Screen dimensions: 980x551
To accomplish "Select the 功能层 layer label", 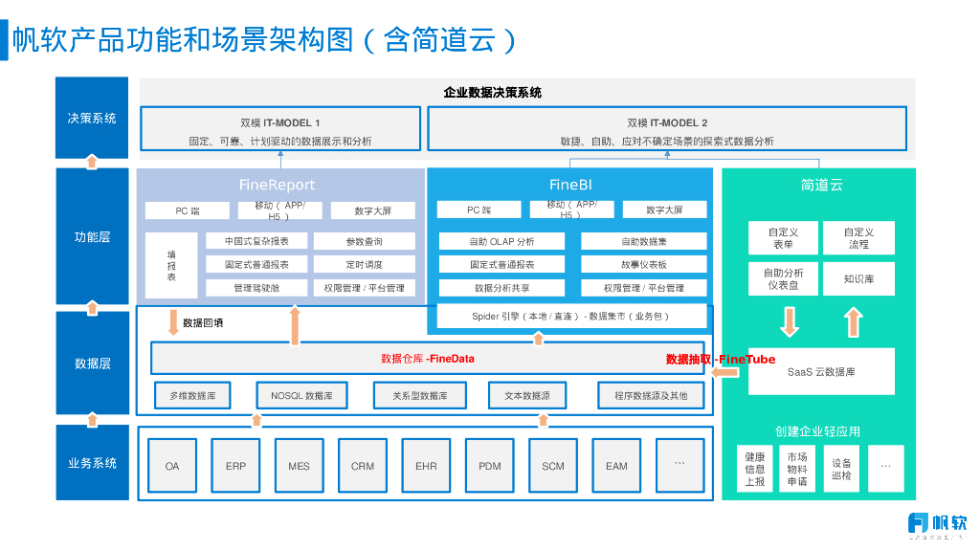I will 92,237.
